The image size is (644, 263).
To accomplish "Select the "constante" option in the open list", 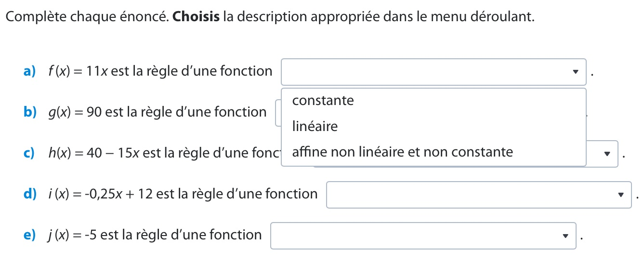I will point(323,101).
